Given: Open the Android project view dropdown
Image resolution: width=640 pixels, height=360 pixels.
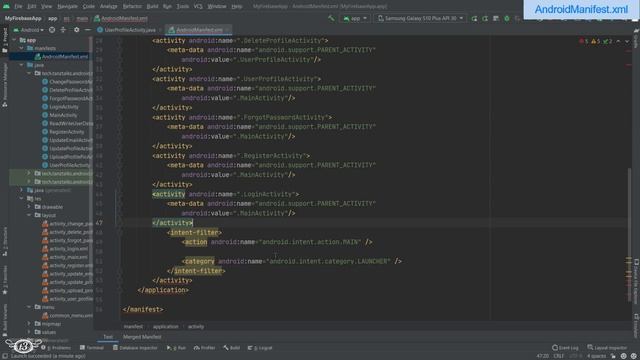Looking at the screenshot, I should [x=29, y=30].
